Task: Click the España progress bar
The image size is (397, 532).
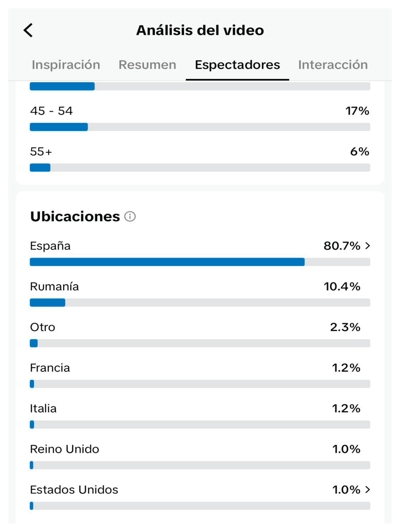Action: pos(200,262)
